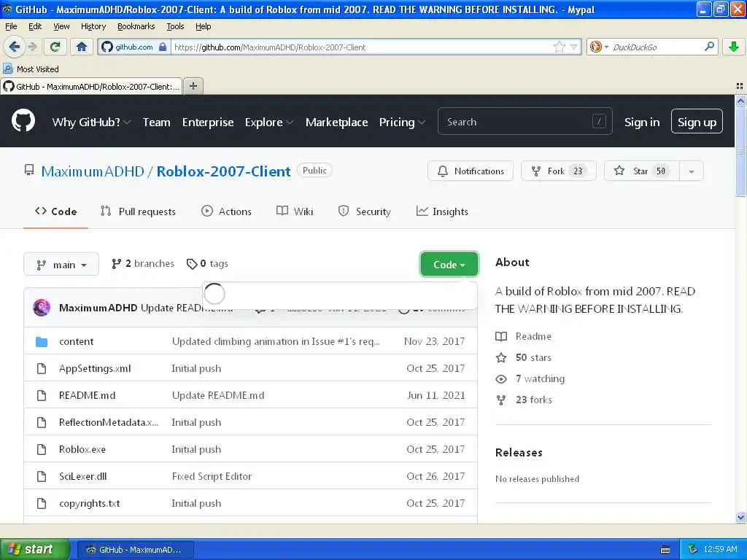Click the Star 50 button
The width and height of the screenshot is (747, 560).
tap(641, 171)
